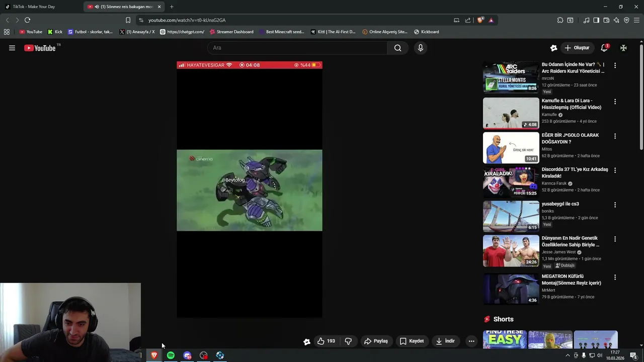Screen dimensions: 644x362
Task: Open more actions under the video
Action: (471, 341)
